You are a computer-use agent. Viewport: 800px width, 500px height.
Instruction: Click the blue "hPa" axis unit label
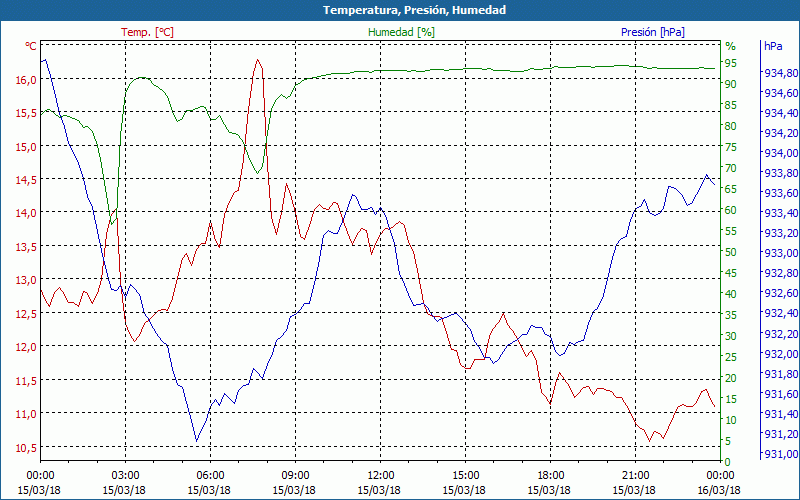pyautogui.click(x=773, y=46)
